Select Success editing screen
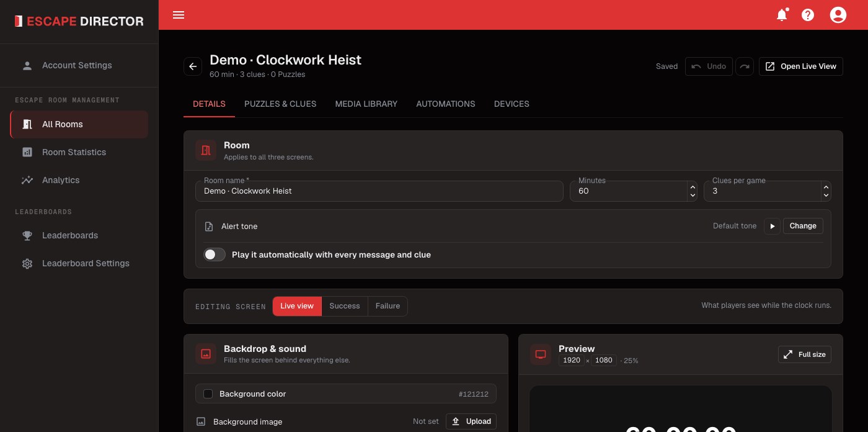The height and width of the screenshot is (432, 868). 345,306
